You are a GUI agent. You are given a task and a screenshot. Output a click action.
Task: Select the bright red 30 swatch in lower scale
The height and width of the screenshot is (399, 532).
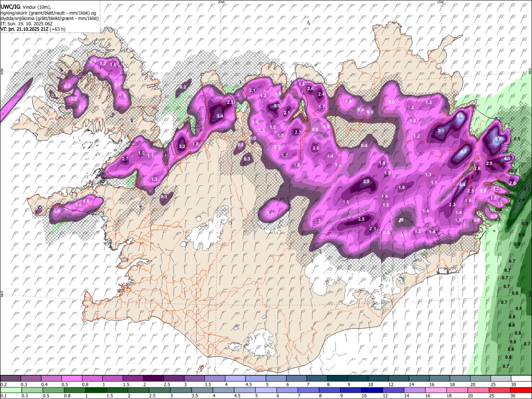tap(521, 390)
